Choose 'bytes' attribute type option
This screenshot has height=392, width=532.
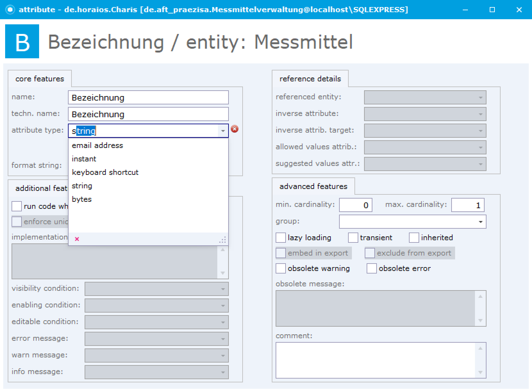pos(148,199)
